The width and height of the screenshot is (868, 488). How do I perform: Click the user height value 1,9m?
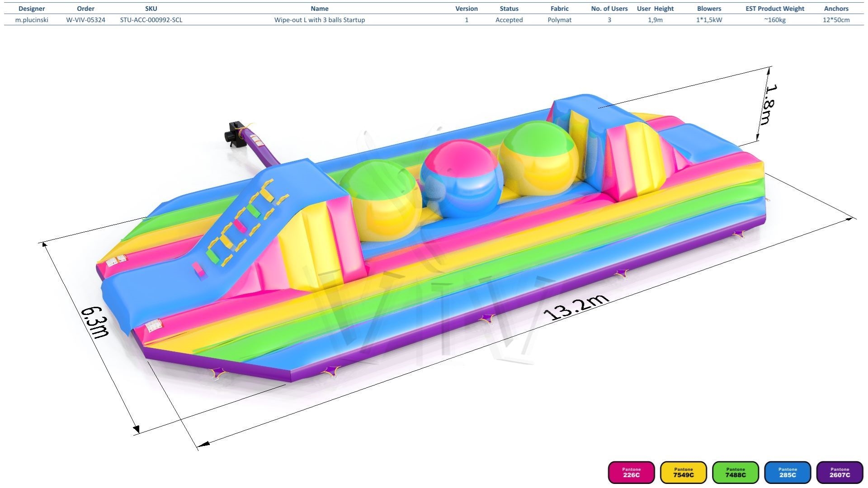tap(656, 20)
